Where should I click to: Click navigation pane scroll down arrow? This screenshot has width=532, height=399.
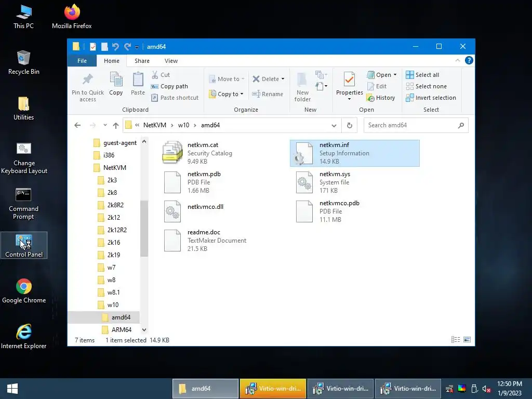[144, 329]
